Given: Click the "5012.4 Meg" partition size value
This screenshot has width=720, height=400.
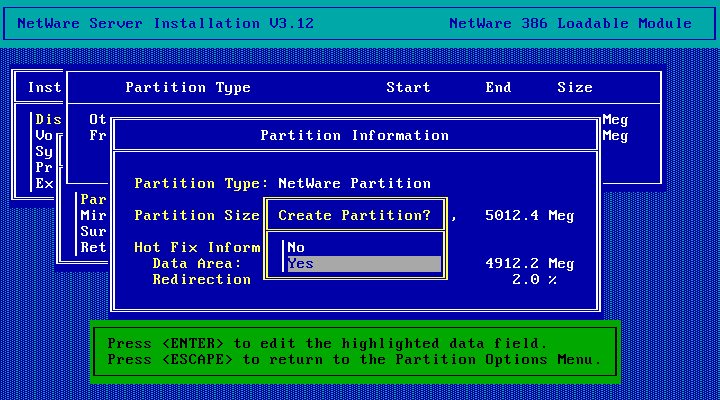Looking at the screenshot, I should pyautogui.click(x=529, y=215).
